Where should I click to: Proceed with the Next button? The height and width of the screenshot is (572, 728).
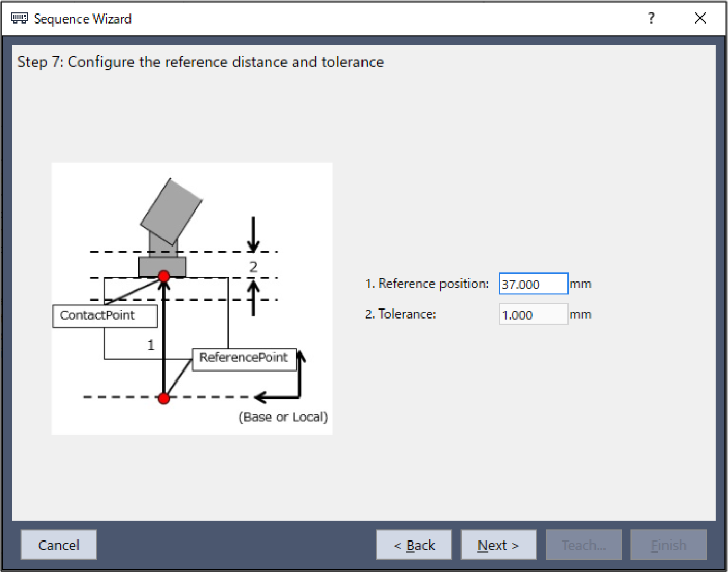tap(498, 545)
